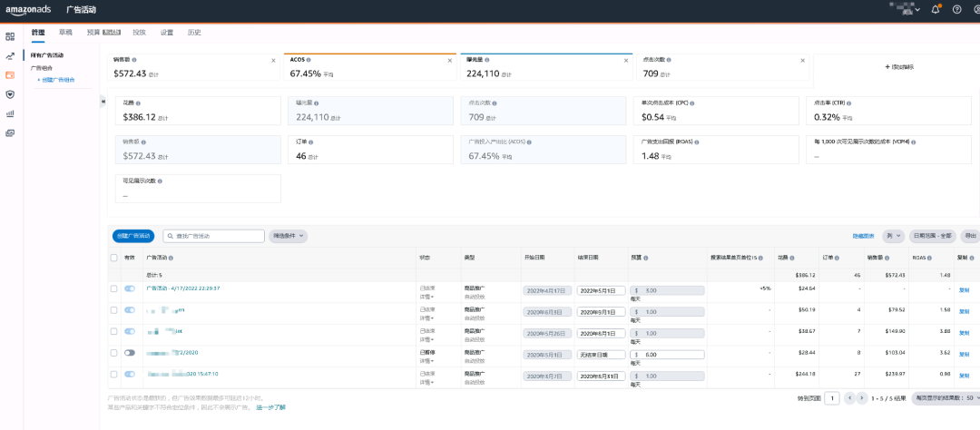The height and width of the screenshot is (430, 980).
Task: Collapse the left navigation panel with double arrow
Action: click(103, 102)
